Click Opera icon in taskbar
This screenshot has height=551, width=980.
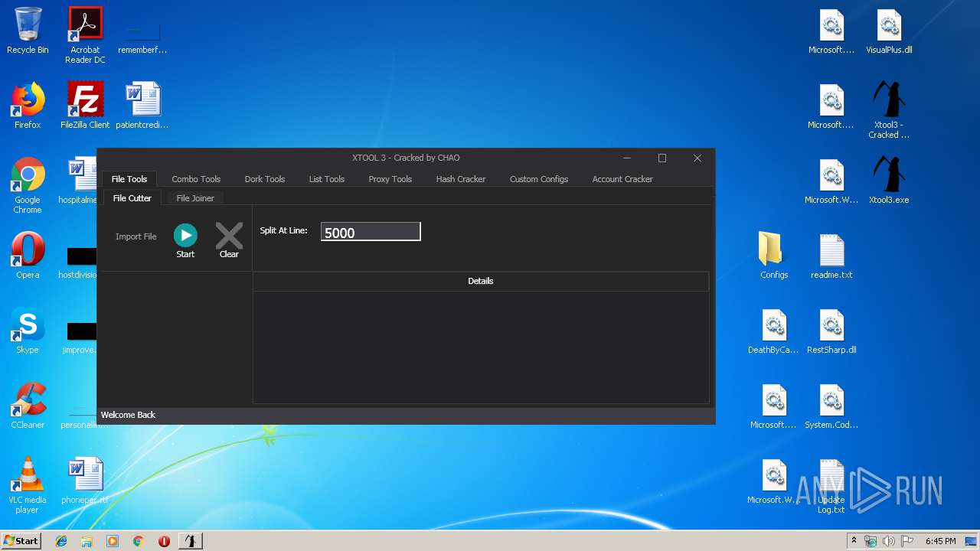(164, 541)
